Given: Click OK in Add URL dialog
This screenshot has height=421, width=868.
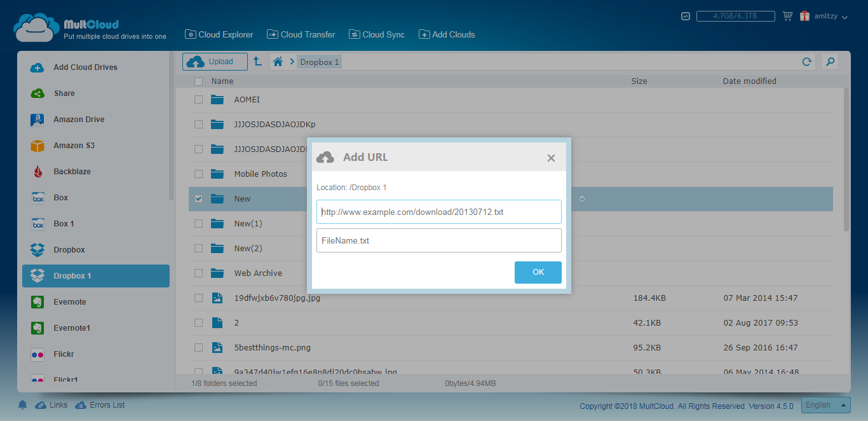Looking at the screenshot, I should 538,272.
